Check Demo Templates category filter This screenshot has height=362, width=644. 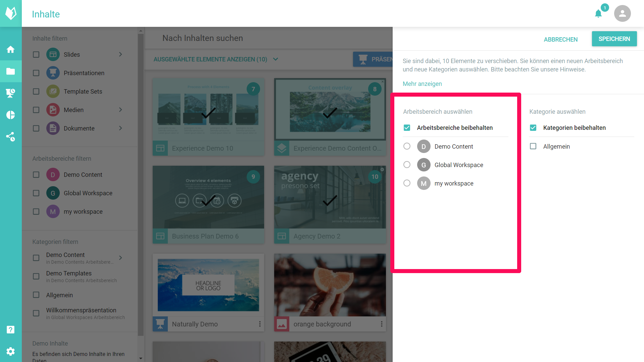[x=36, y=276]
